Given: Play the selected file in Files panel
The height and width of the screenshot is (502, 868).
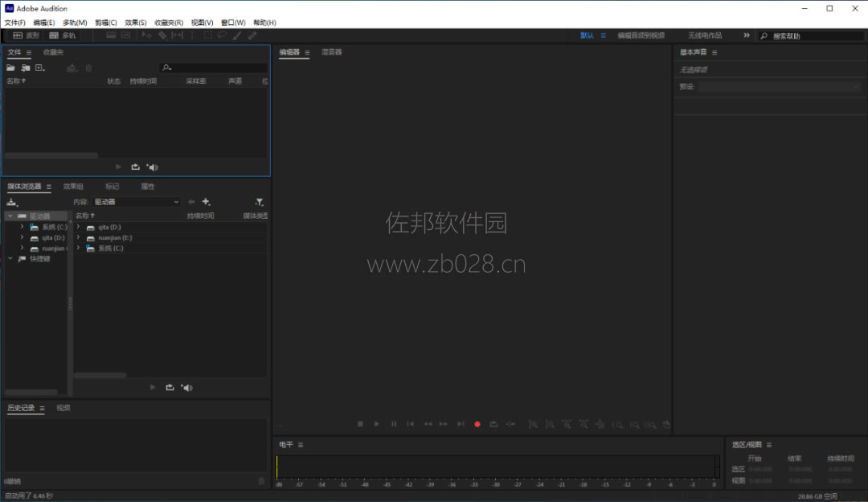Looking at the screenshot, I should point(118,167).
